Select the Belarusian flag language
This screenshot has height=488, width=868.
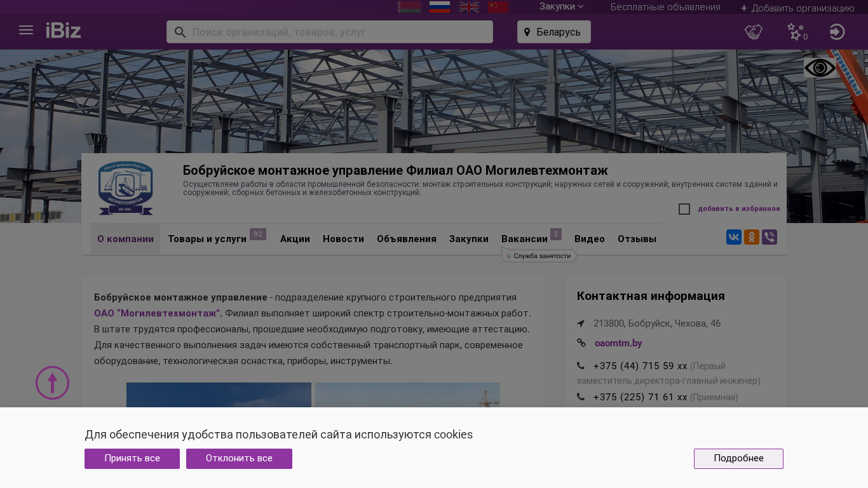(409, 6)
